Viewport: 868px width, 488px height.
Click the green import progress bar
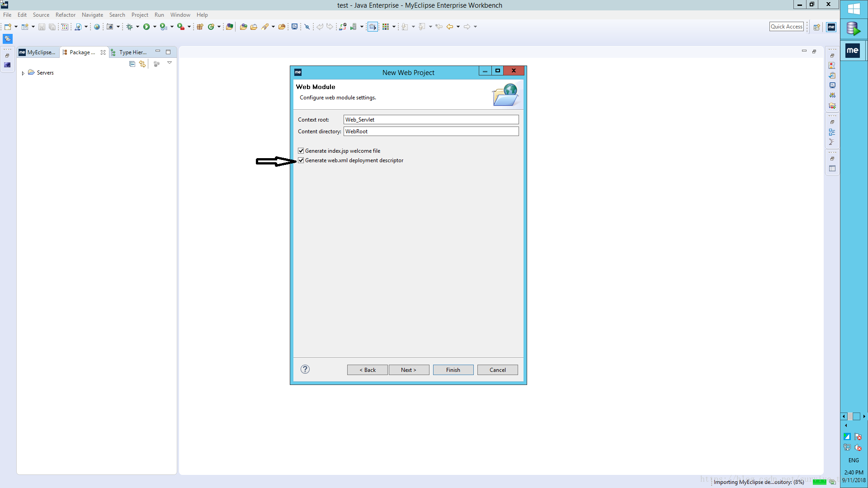click(x=819, y=482)
